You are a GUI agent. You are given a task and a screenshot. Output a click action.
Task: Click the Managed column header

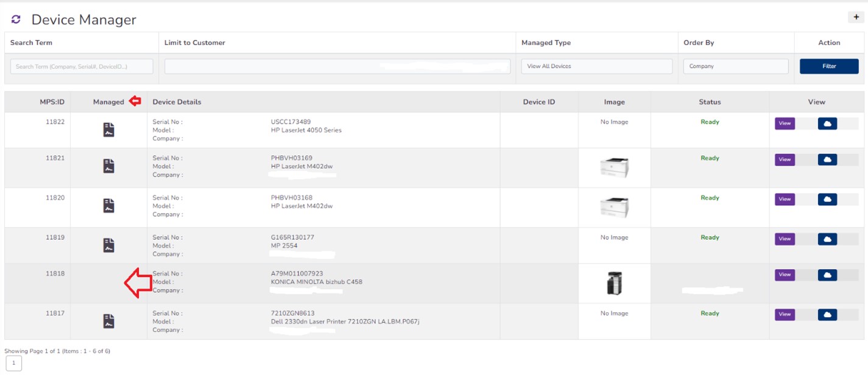point(108,102)
